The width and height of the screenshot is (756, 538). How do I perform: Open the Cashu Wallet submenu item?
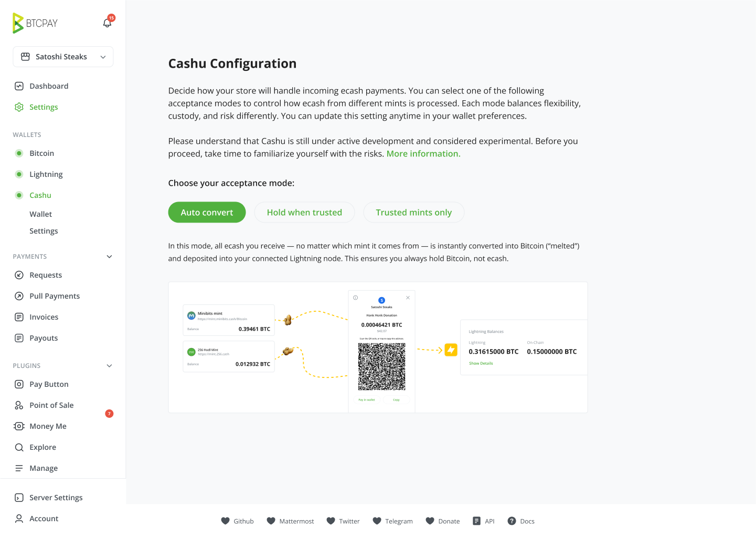[x=41, y=214]
